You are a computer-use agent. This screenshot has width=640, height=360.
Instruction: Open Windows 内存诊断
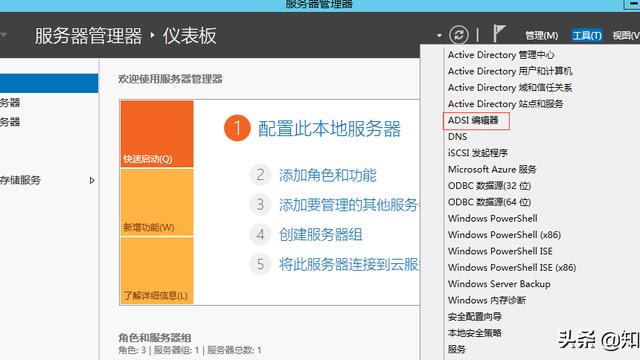tap(487, 300)
